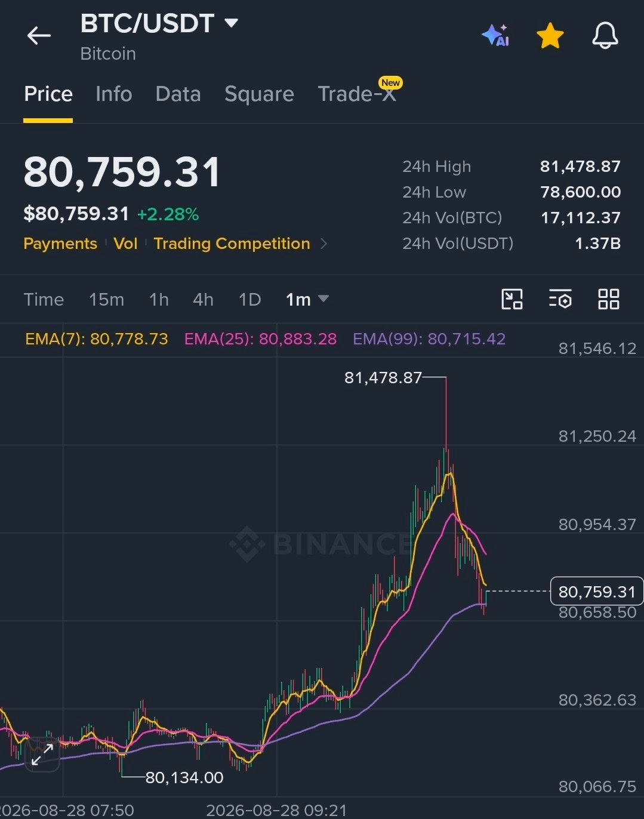
Task: Tap the 80,954.37 price axis label
Action: point(597,525)
